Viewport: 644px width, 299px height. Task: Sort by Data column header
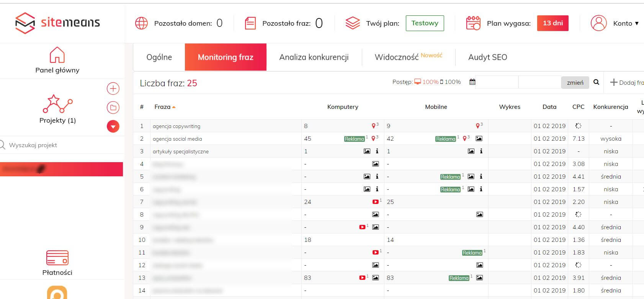[x=549, y=107]
